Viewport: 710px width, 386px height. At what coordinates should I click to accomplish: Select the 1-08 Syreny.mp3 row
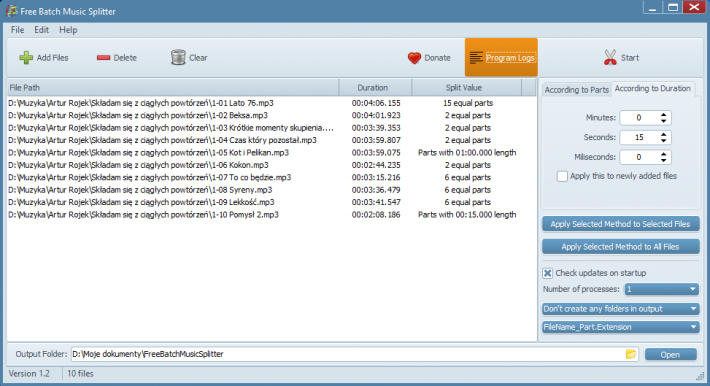click(x=271, y=190)
